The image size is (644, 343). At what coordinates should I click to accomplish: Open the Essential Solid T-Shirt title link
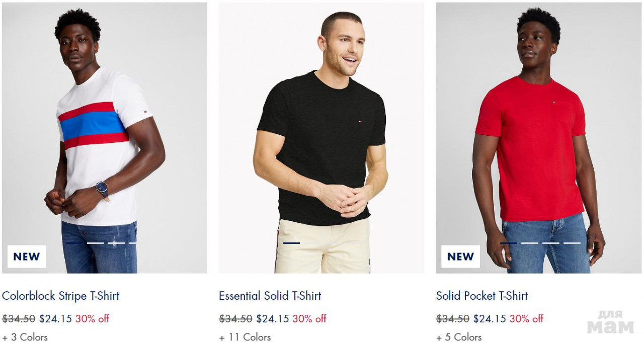tap(270, 296)
